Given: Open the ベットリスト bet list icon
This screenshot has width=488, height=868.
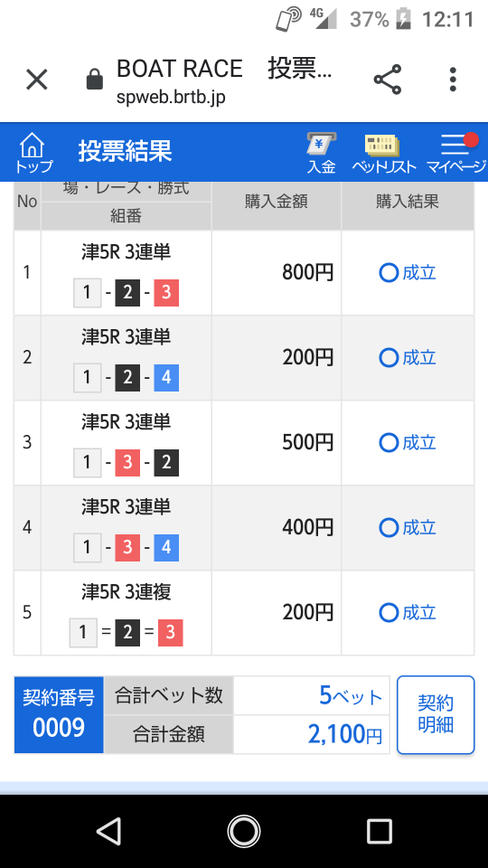Looking at the screenshot, I should (x=383, y=154).
